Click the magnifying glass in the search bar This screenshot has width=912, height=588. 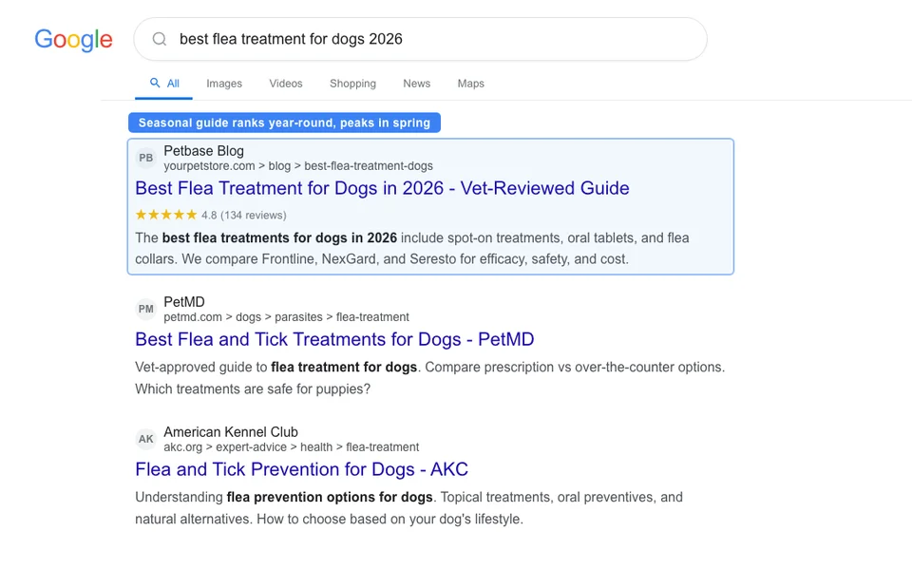point(159,39)
